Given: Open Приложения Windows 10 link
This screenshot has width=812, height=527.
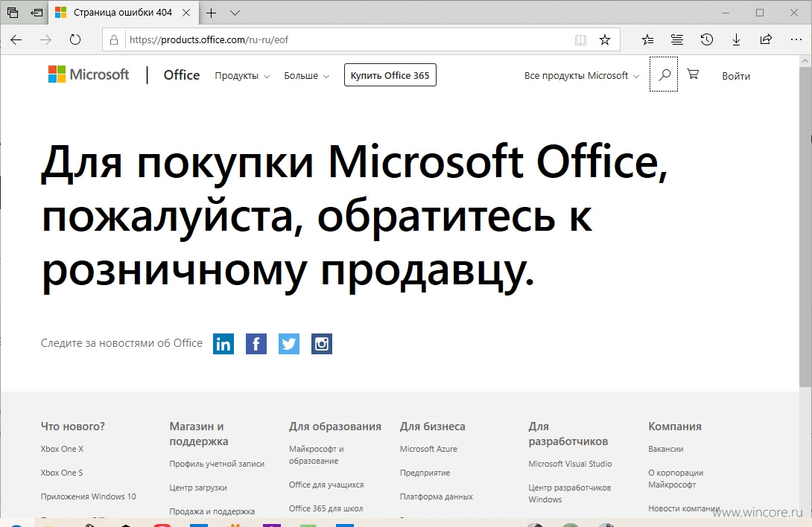Looking at the screenshot, I should 89,496.
